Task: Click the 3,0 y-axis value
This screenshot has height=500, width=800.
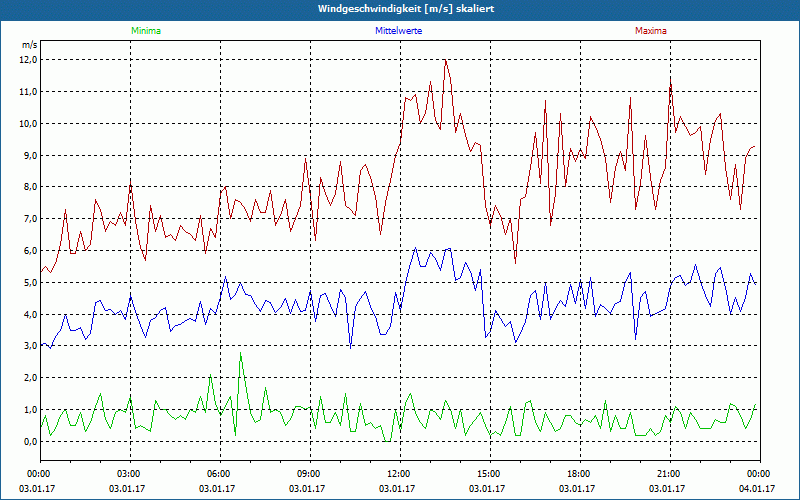Action: coord(30,346)
